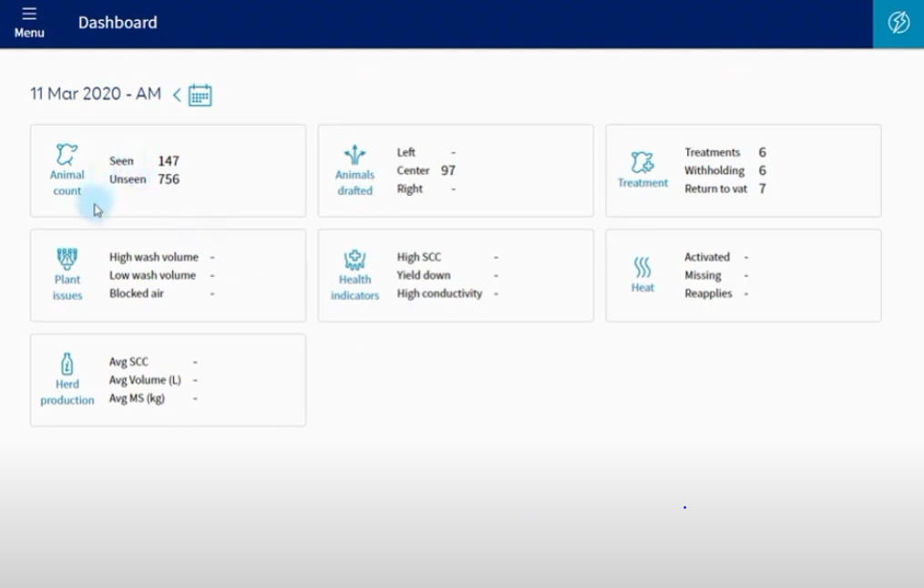Click the Animal count cow icon

(x=67, y=154)
